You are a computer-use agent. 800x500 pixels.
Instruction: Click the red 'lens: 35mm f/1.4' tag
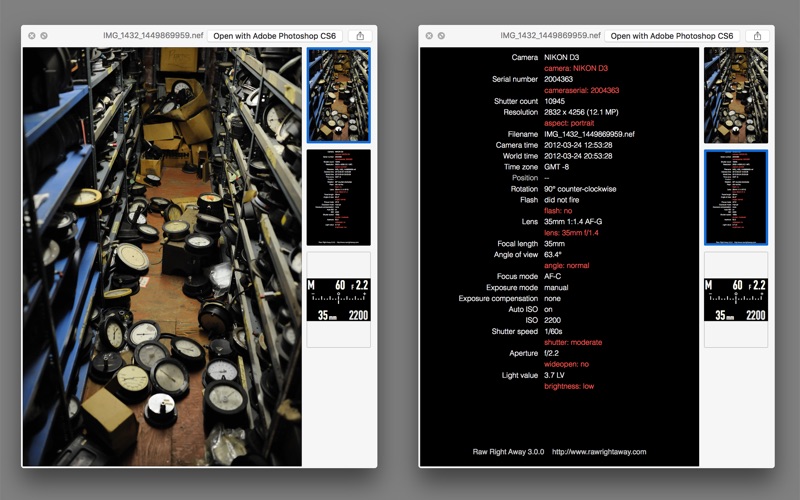[571, 233]
